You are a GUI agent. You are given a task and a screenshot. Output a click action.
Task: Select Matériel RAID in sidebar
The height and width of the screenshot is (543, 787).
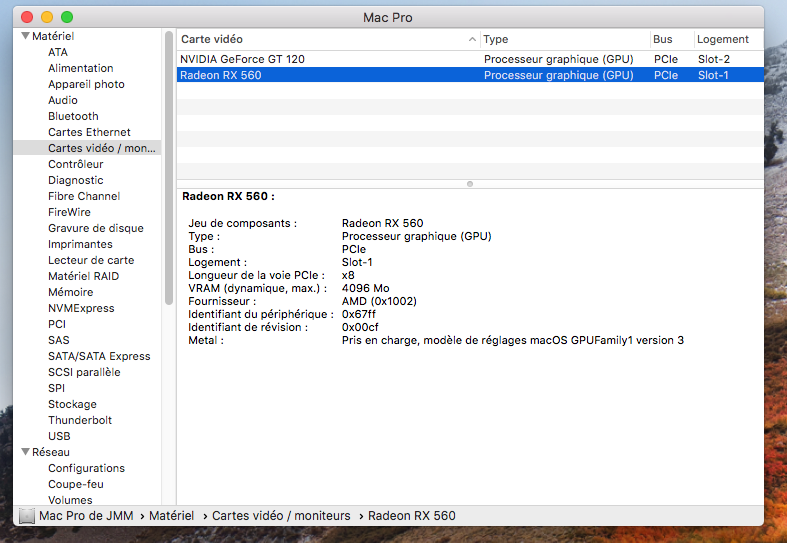pos(83,277)
